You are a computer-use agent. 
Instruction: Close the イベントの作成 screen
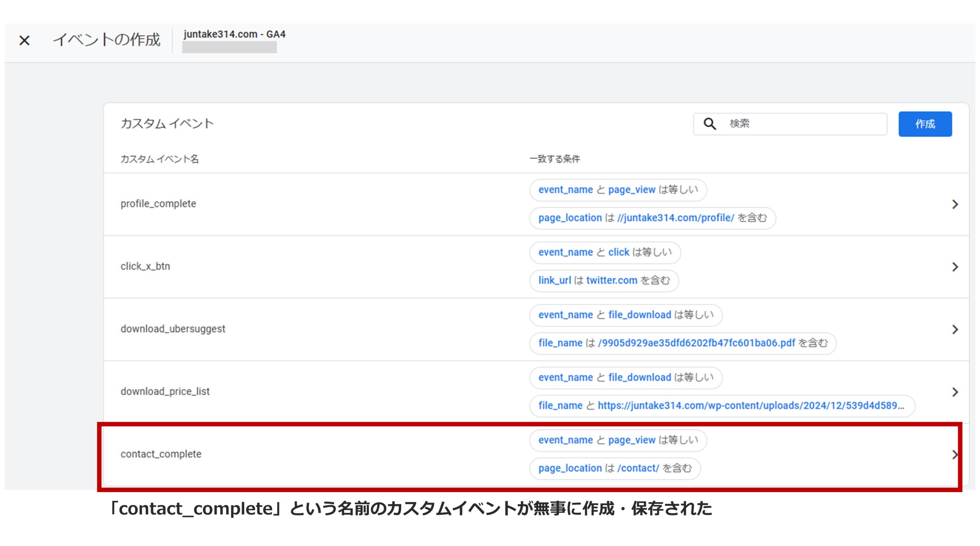pos(25,40)
